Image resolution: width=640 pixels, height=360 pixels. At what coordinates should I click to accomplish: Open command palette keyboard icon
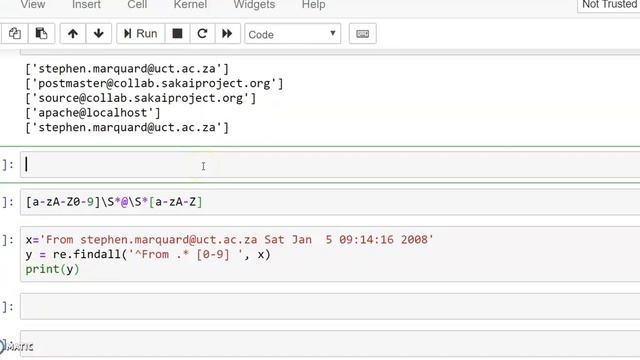362,33
